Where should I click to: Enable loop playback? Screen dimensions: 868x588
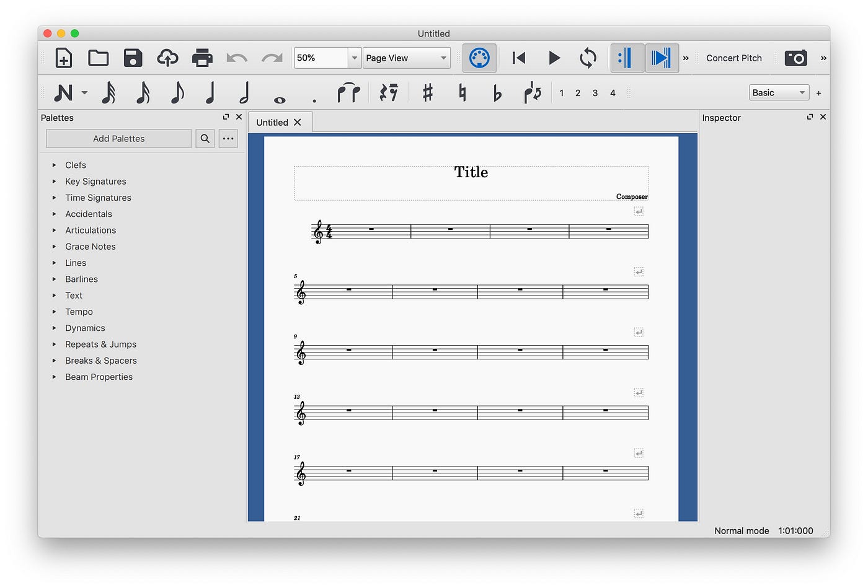[587, 58]
